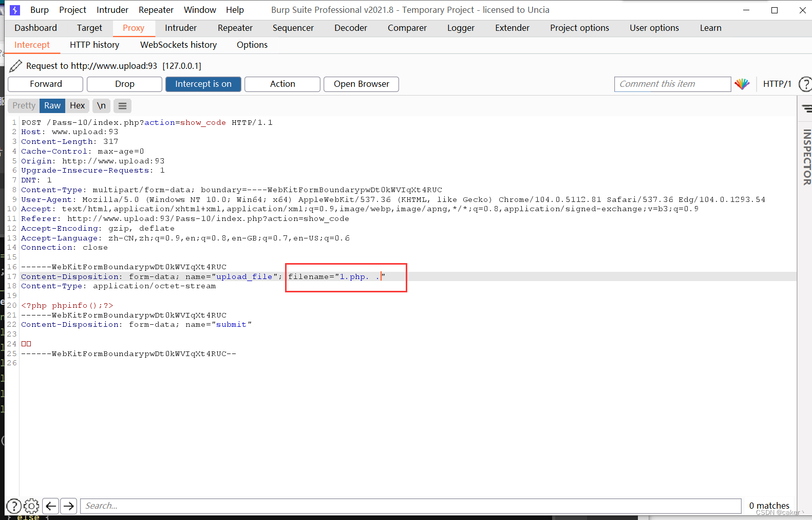
Task: Open the Project menu
Action: (73, 10)
